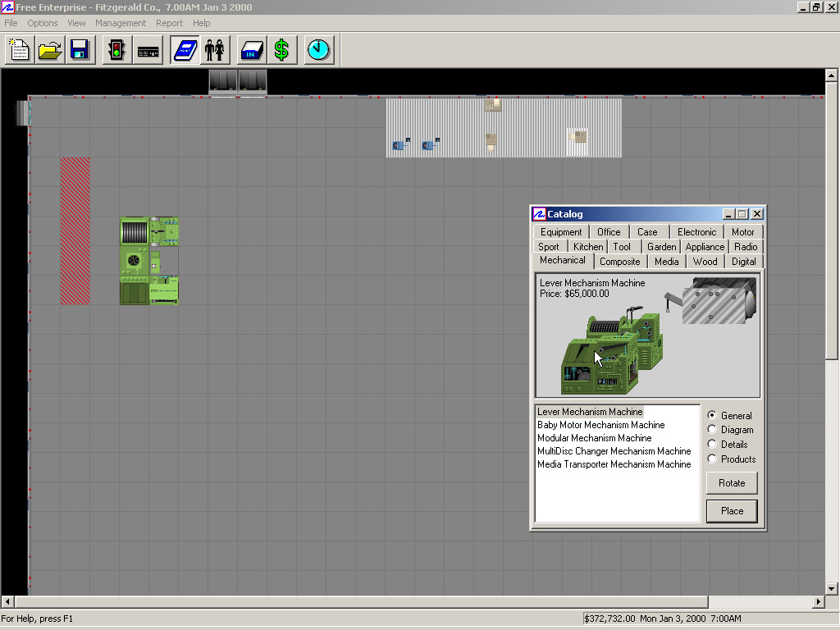This screenshot has width=840, height=630.
Task: Click the traffic light toolbar icon
Action: [x=117, y=50]
